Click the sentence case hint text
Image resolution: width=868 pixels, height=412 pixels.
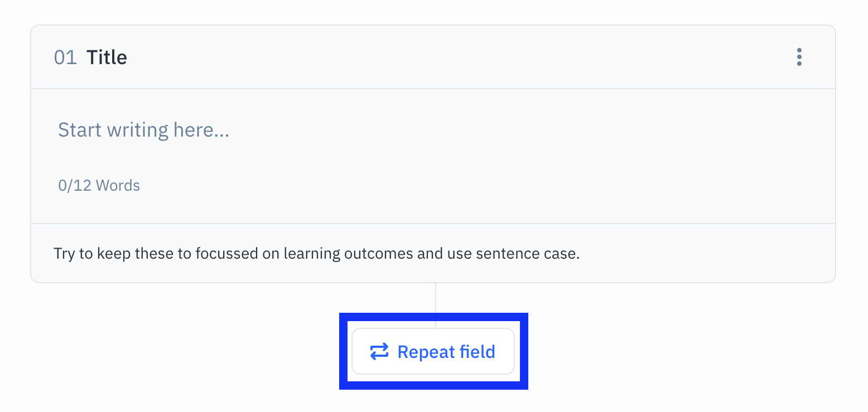(x=317, y=254)
